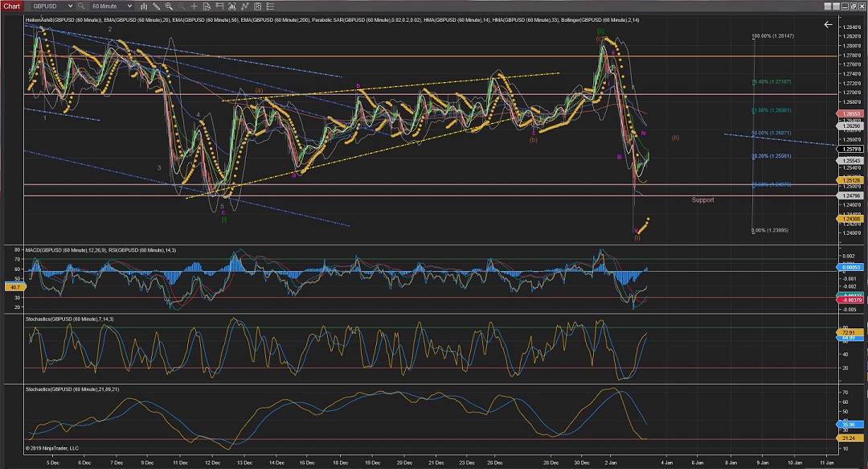Click the 1.25126 orange price marker
Image resolution: width=868 pixels, height=469 pixels.
(x=851, y=180)
